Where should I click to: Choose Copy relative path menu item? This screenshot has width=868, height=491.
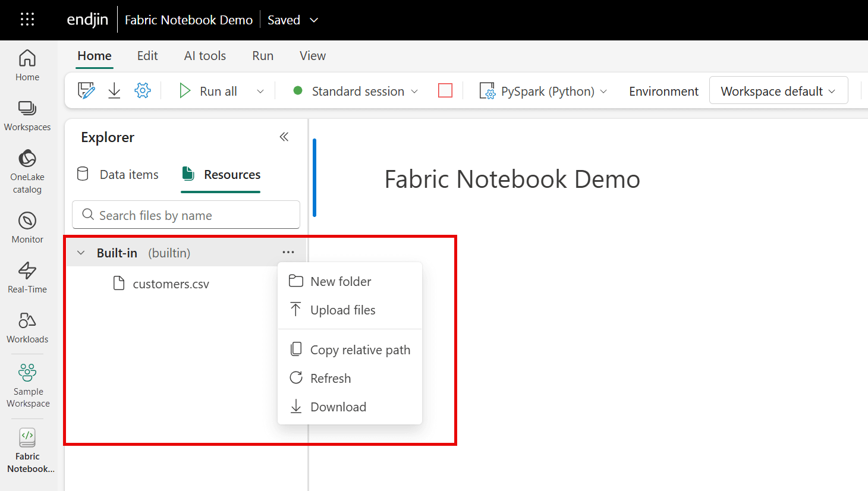350,350
